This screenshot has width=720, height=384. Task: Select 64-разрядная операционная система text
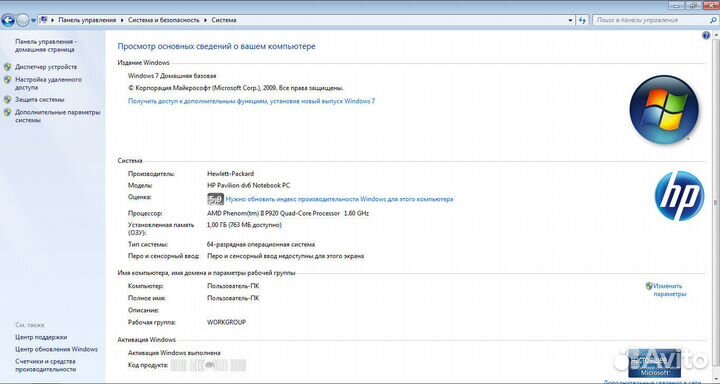[261, 245]
